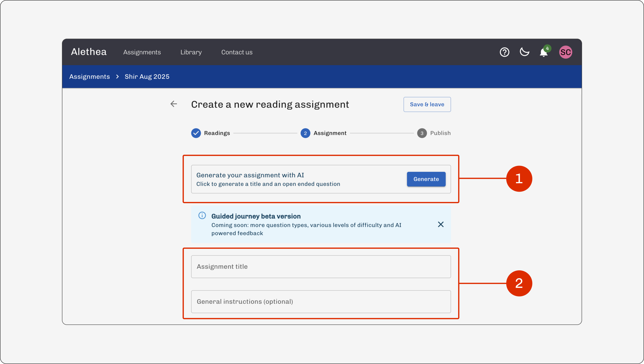644x364 pixels.
Task: Focus the General instructions (optional) field
Action: 321,302
